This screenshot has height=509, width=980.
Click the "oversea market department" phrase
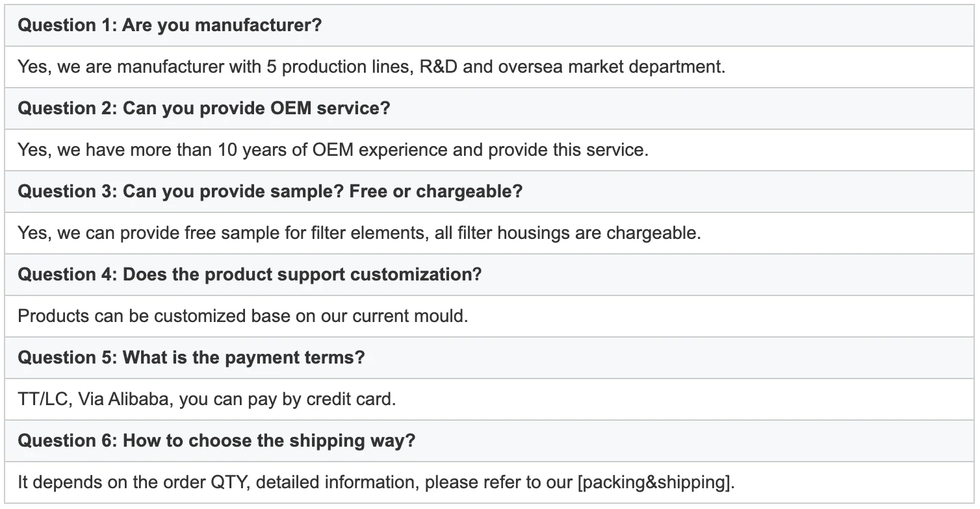[x=611, y=67]
